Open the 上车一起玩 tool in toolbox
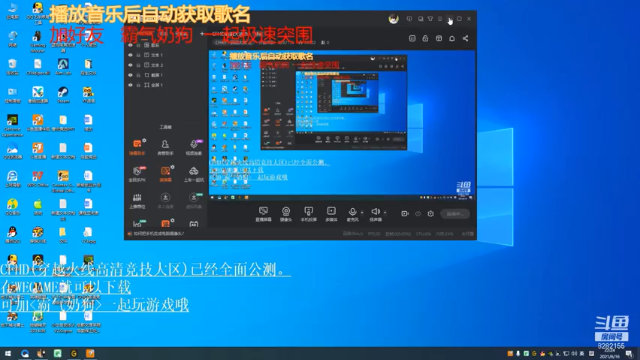The image size is (640, 360). (193, 174)
